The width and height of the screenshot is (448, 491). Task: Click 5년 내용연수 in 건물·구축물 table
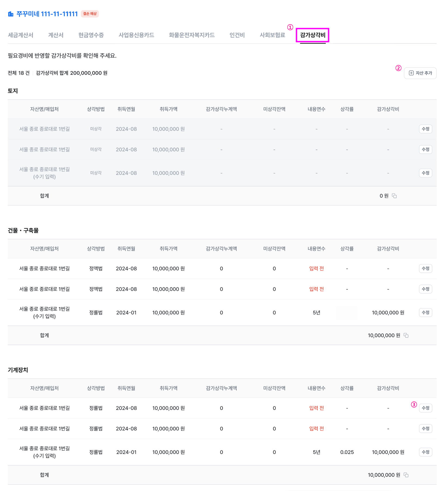[316, 313]
